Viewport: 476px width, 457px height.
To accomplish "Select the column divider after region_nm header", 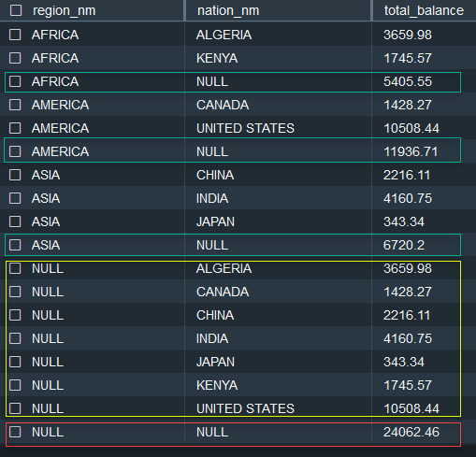I will [x=185, y=10].
